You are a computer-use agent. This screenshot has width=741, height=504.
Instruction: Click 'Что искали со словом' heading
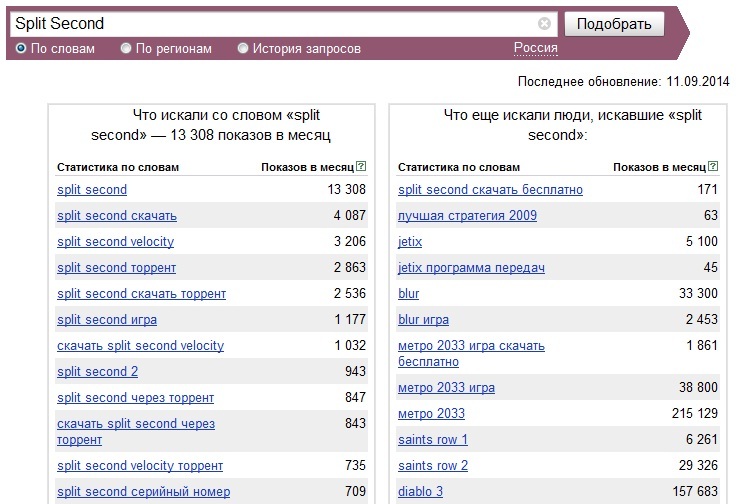pos(211,125)
